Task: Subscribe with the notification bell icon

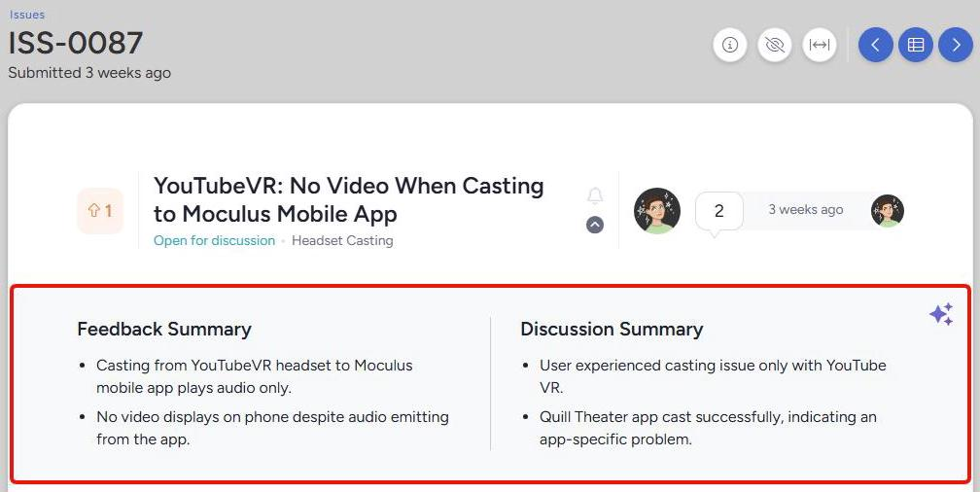Action: point(595,195)
